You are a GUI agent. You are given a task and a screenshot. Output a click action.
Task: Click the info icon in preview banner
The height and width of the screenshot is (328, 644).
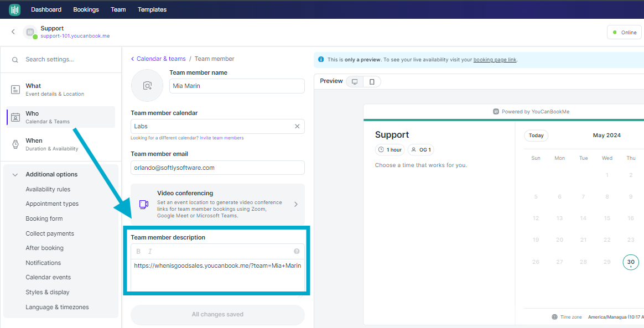click(x=321, y=60)
